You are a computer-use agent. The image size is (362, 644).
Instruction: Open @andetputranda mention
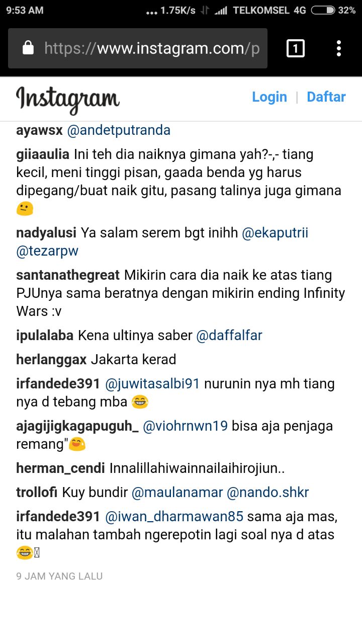119,130
